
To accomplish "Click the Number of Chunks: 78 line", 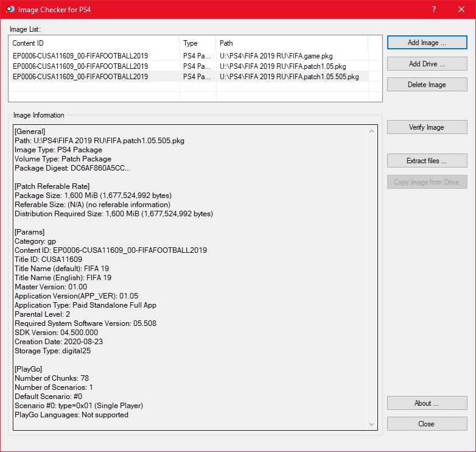I will [x=52, y=378].
